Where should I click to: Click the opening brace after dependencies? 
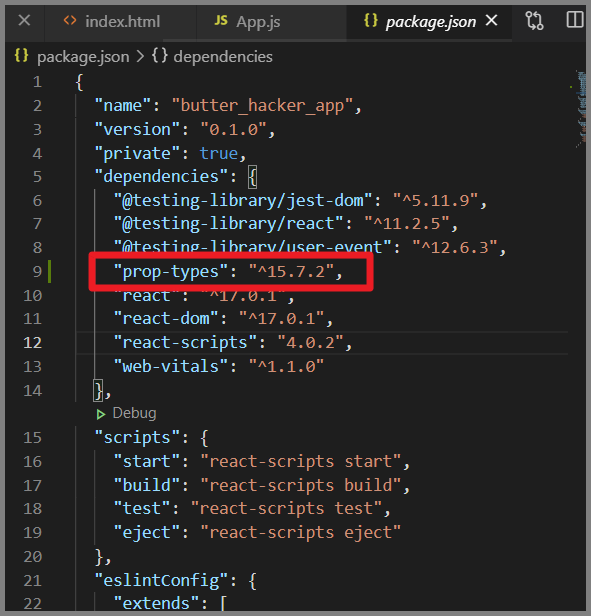pos(253,178)
